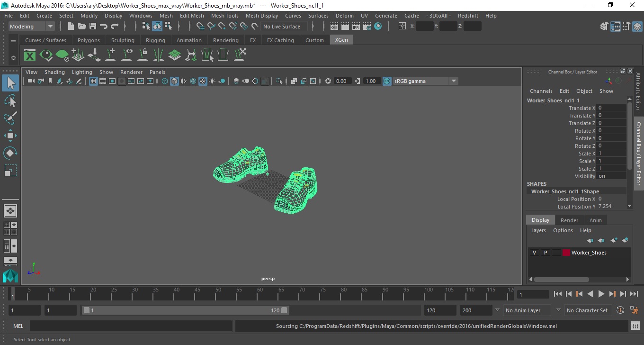Screen dimensions: 644x345
Task: Click the MEL command line input
Action: tap(131, 326)
